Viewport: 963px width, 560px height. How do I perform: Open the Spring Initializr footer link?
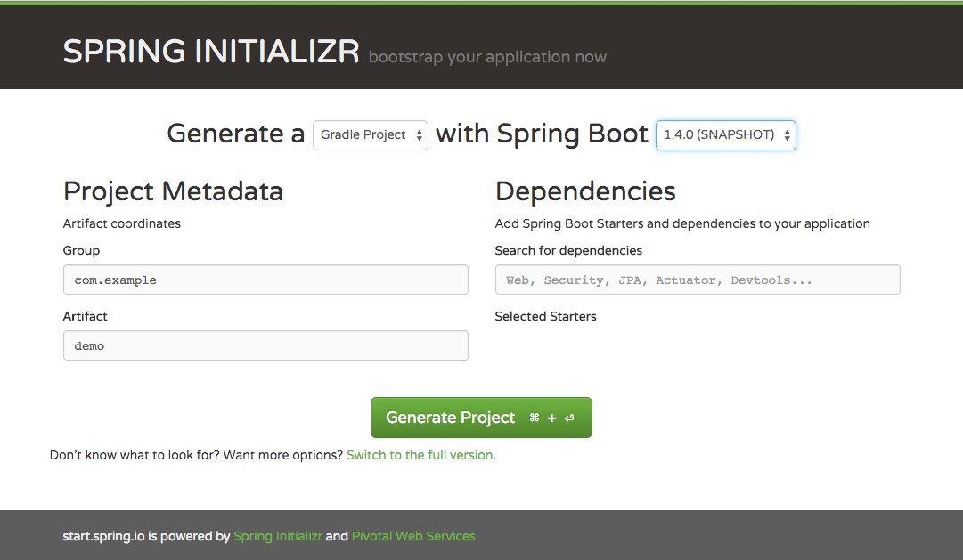[278, 536]
